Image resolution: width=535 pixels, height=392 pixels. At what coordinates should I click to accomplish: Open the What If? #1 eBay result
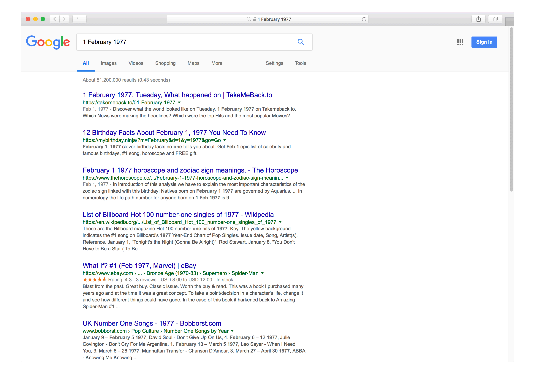click(140, 265)
